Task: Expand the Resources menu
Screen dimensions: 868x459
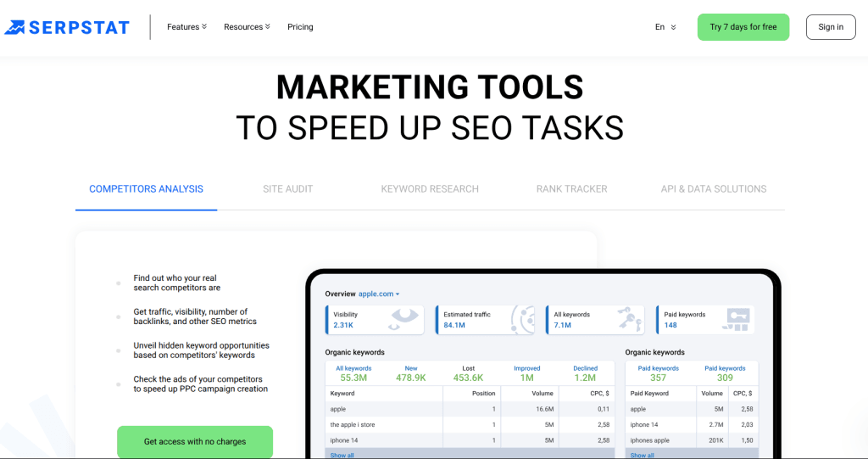Action: 247,27
